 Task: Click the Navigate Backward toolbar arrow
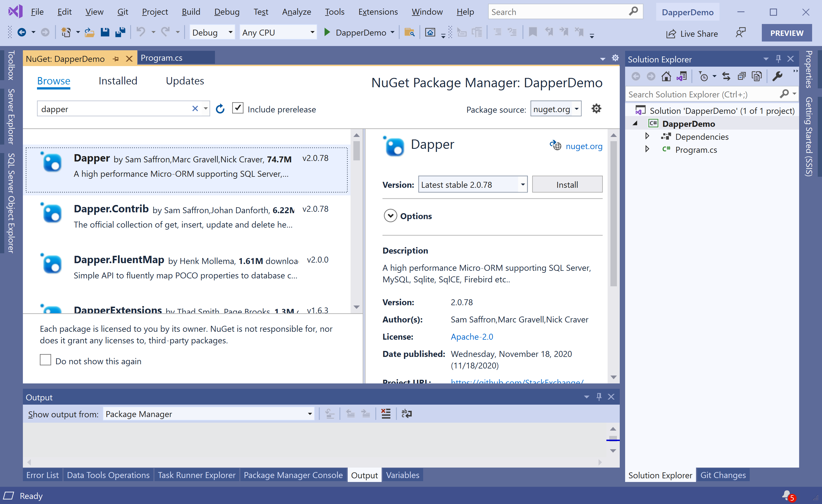point(22,32)
